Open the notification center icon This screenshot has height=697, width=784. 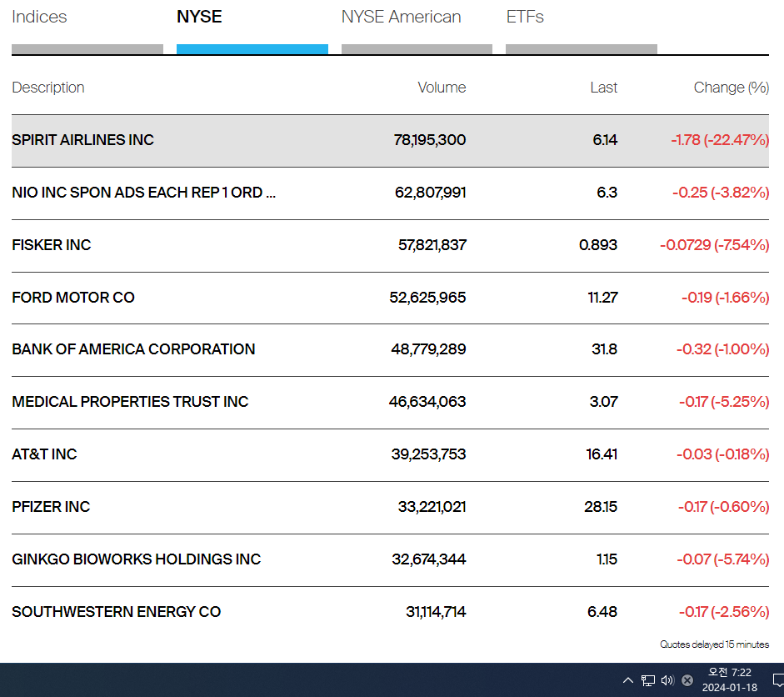[x=778, y=680]
